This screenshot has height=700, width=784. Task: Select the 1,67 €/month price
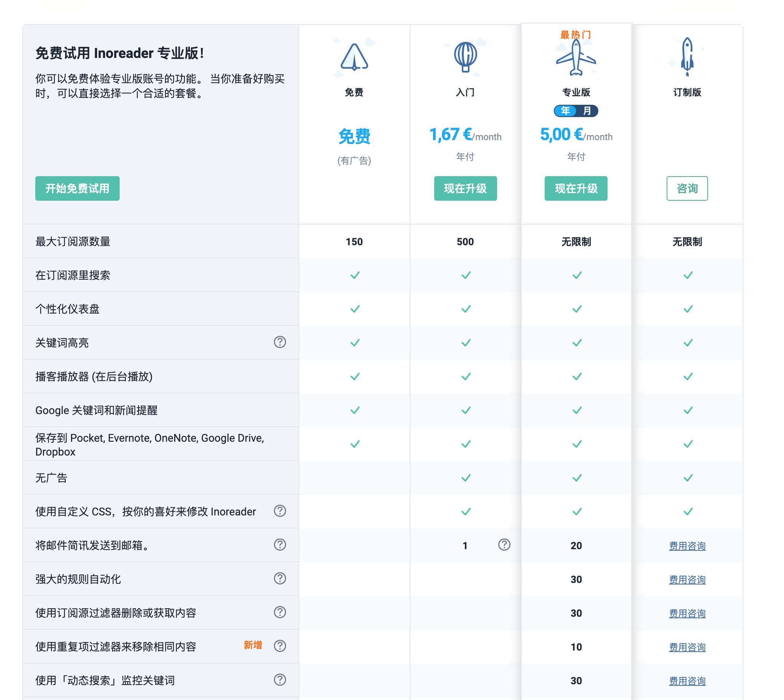coord(465,135)
